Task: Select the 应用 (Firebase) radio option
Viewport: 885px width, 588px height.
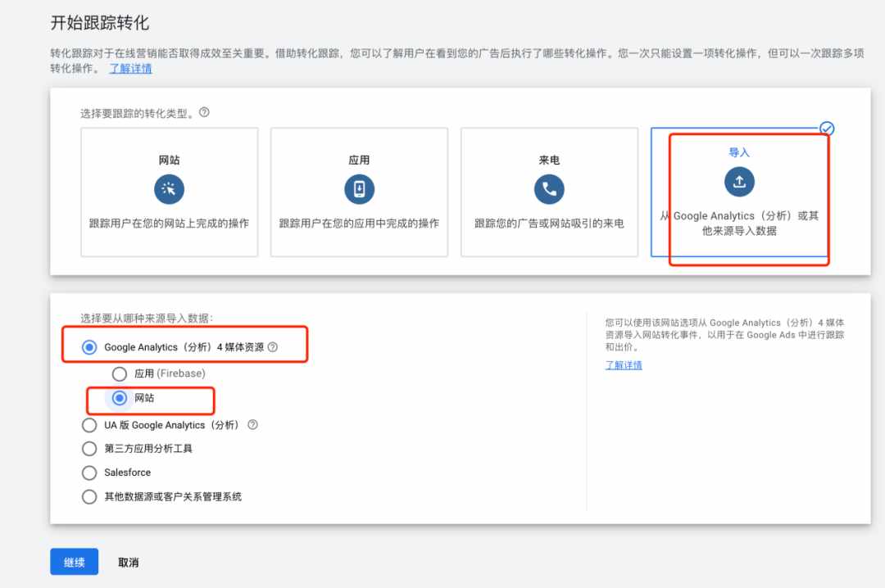Action: pos(119,373)
